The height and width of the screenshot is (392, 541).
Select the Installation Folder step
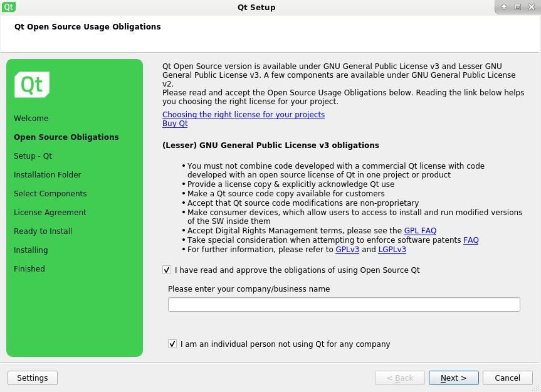click(48, 175)
